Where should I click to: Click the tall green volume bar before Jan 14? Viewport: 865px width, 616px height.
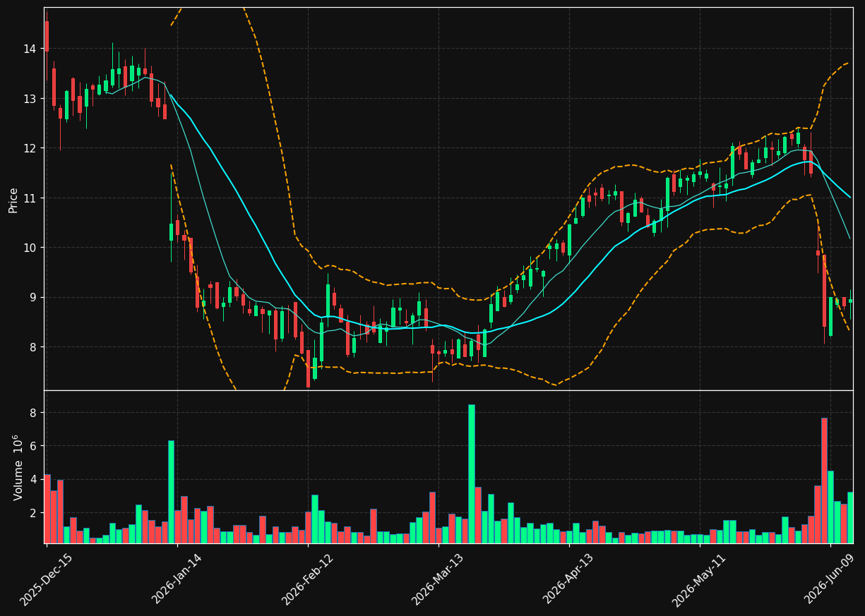click(171, 492)
